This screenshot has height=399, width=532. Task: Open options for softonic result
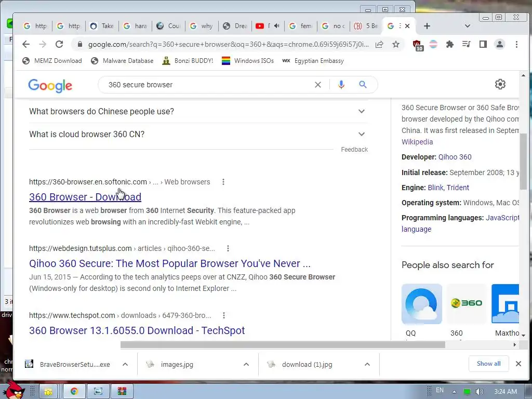click(223, 182)
